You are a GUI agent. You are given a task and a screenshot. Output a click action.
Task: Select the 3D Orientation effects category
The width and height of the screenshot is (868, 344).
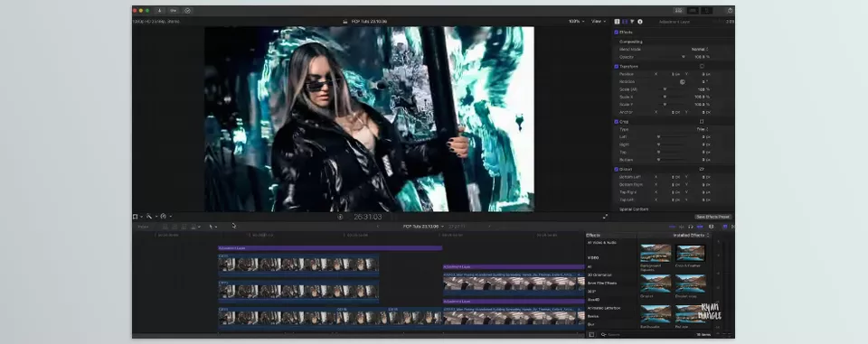coord(599,274)
